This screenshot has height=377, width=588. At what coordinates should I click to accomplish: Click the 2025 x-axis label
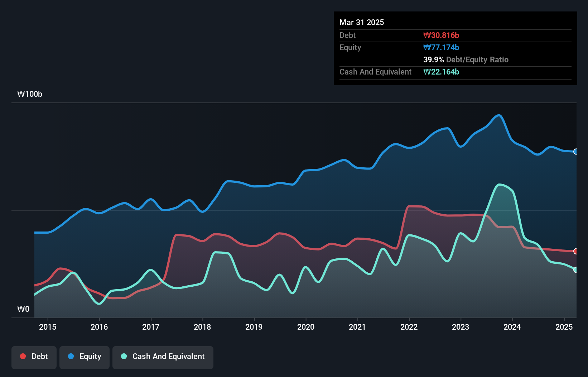pyautogui.click(x=564, y=327)
